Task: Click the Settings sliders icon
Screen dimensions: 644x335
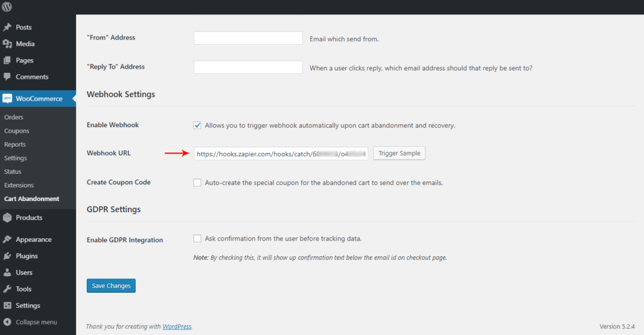Action: (x=7, y=305)
